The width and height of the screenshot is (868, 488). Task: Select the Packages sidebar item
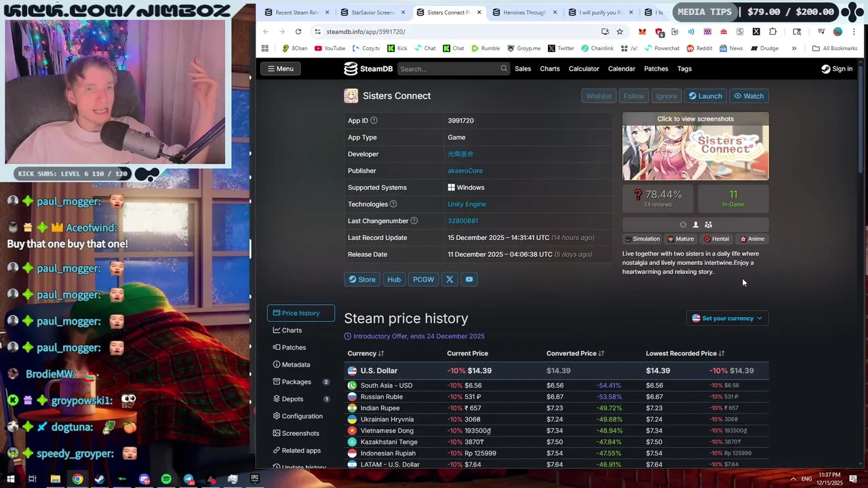301,382
